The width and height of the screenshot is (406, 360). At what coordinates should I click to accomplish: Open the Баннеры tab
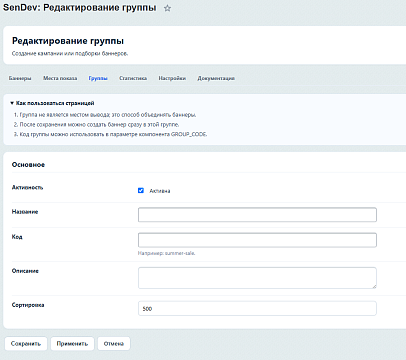(20, 78)
